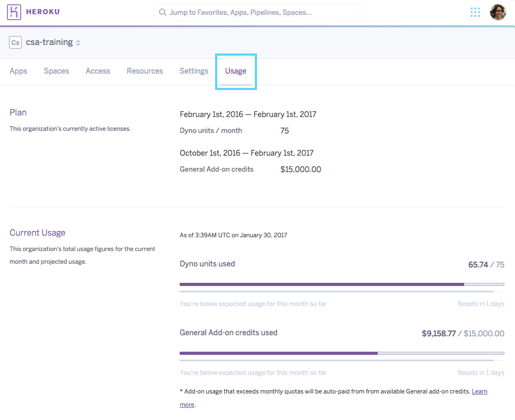Click 'As of 3:39AM UTC on January 30, 2017'

[x=233, y=235]
